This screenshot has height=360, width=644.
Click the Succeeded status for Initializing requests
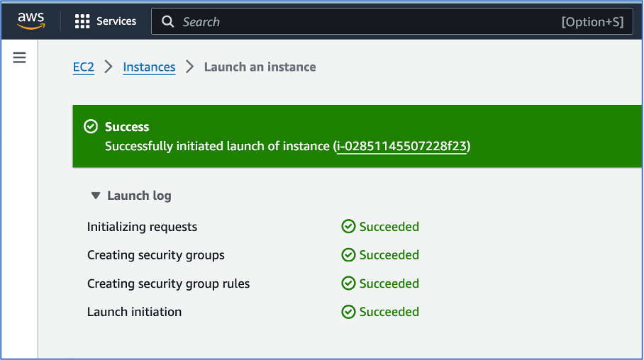389,227
